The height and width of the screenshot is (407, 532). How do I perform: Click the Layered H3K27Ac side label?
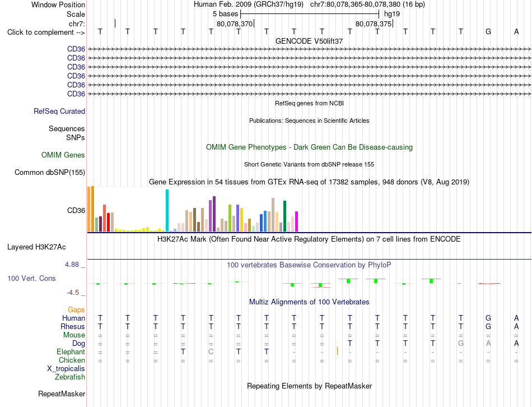coord(36,247)
